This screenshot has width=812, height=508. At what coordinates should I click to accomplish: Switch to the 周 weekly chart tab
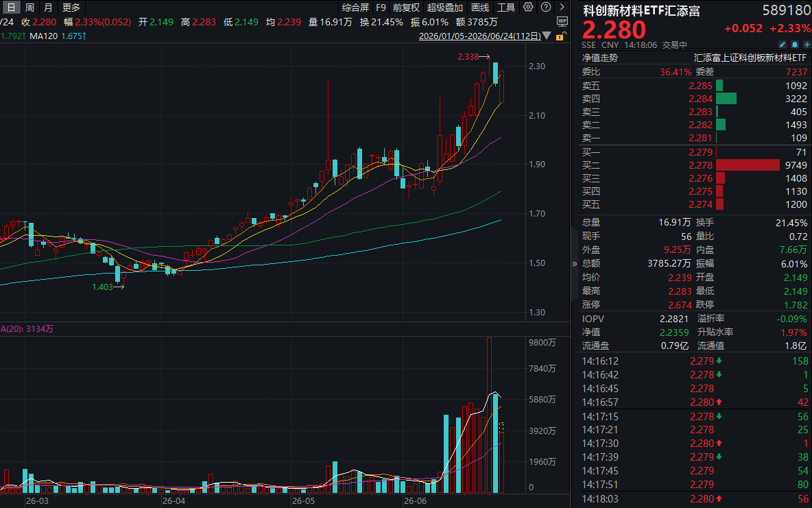pyautogui.click(x=29, y=8)
